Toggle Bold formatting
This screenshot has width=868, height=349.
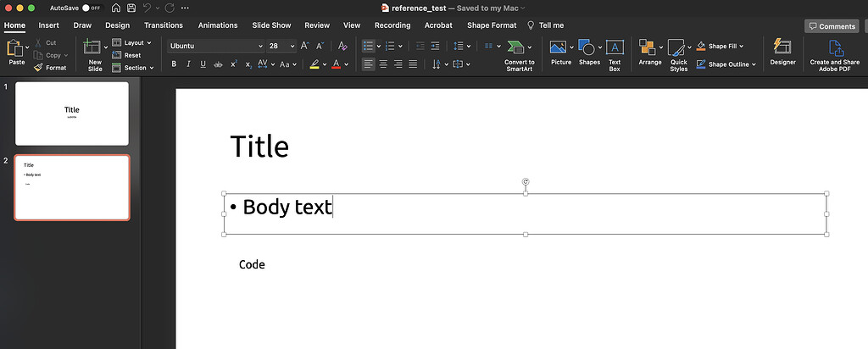174,64
